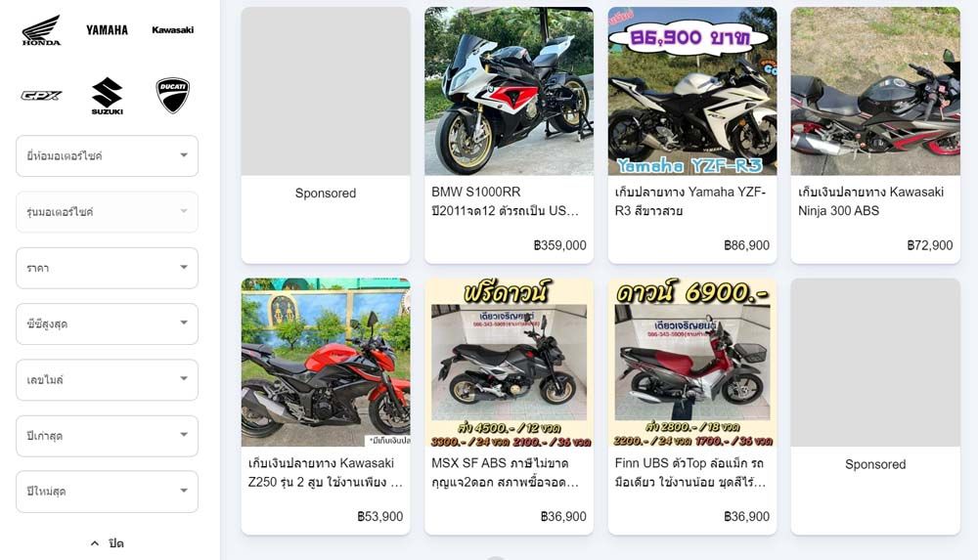
Task: Expand the เลขไมล์ mileage dropdown
Action: [x=108, y=380]
